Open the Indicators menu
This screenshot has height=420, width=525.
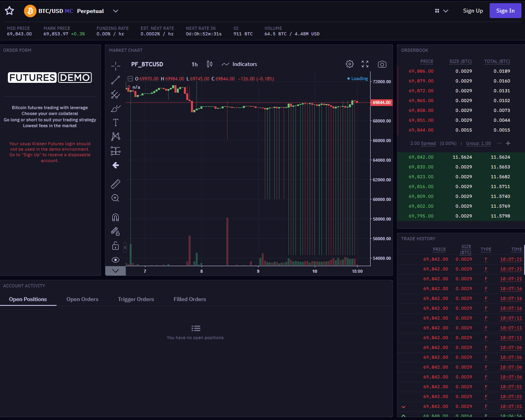coord(239,64)
